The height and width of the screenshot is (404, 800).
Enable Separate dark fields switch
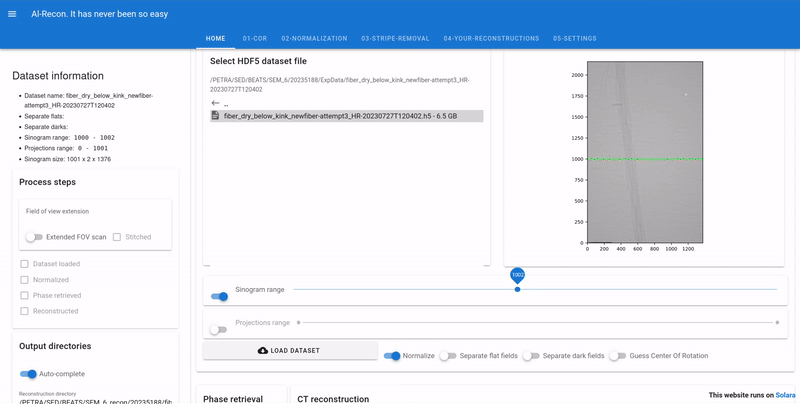coord(531,356)
